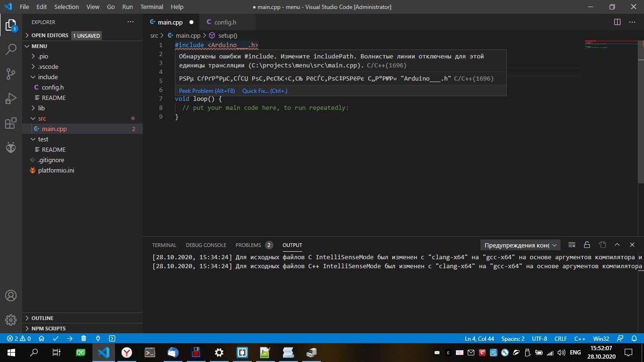The height and width of the screenshot is (362, 644).
Task: Open PlatformIO new terminal icon in status bar
Action: click(x=112, y=338)
